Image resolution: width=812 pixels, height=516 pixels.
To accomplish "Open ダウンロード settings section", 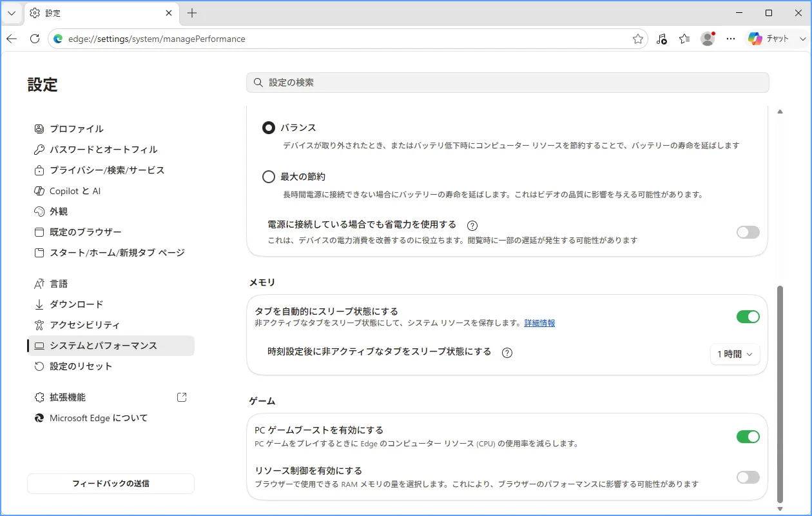I will (111, 304).
